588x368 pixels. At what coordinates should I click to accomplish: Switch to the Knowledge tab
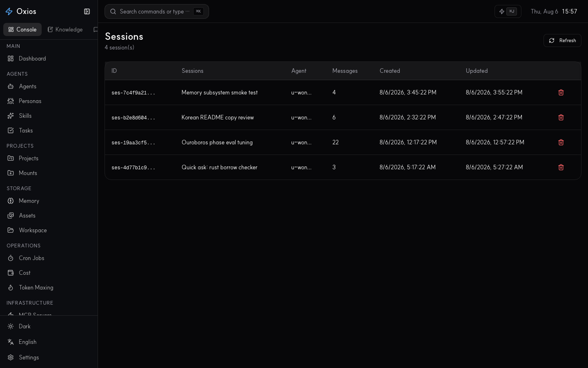(x=65, y=29)
